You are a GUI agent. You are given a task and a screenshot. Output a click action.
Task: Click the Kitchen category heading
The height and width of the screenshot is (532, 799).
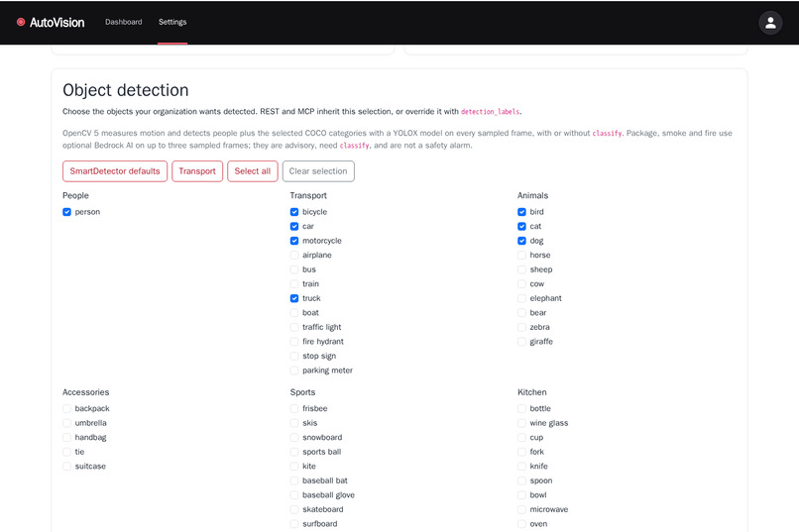click(x=532, y=392)
